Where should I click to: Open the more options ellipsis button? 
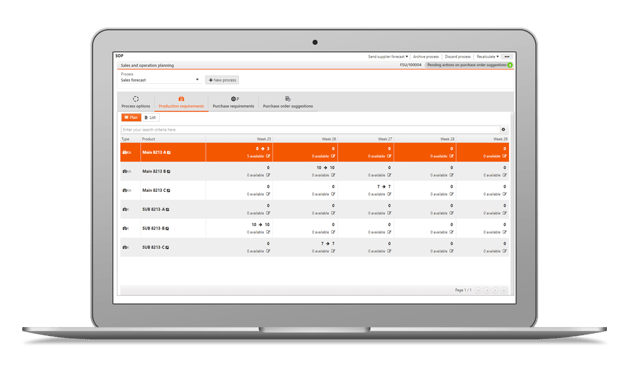coord(507,57)
